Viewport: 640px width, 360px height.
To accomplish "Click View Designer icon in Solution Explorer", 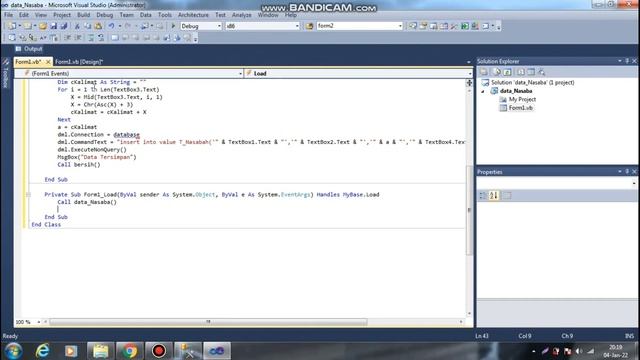I will tap(531, 72).
